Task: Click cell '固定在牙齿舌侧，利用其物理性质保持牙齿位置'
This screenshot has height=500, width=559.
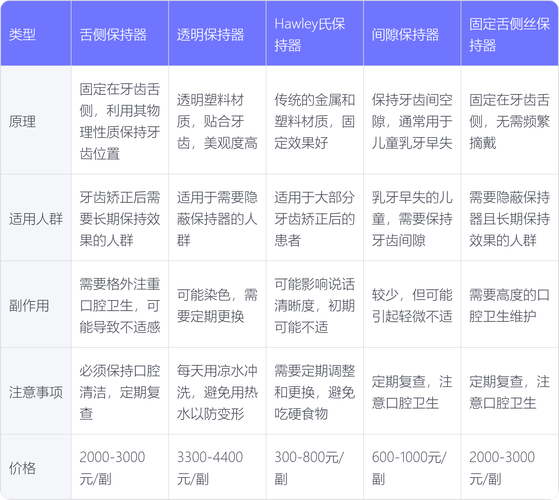Action: click(x=120, y=120)
